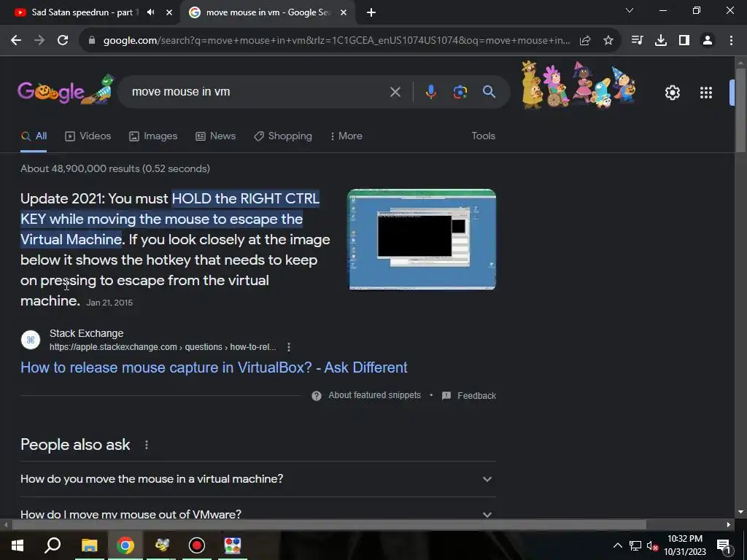Close the Sad Satan speedrun tab

point(169,12)
